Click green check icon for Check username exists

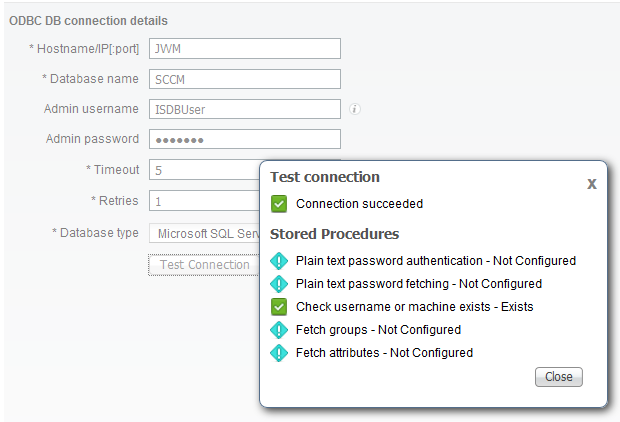(279, 307)
